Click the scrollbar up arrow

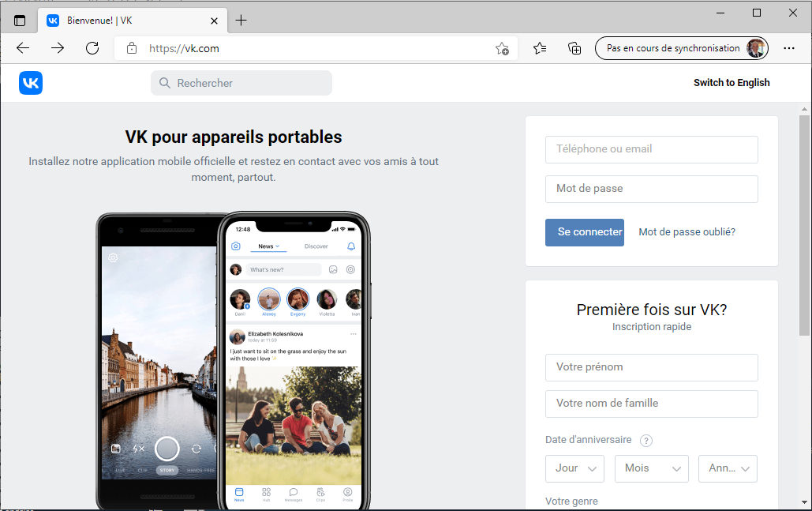803,109
